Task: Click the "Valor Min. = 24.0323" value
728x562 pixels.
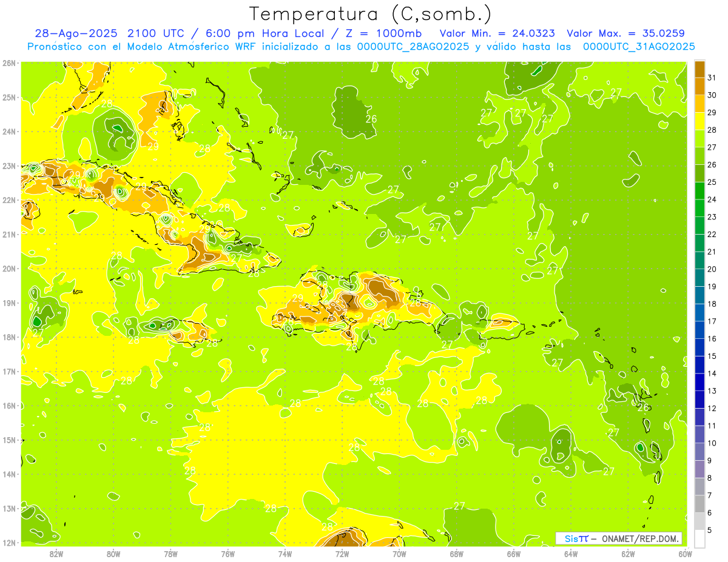Action: coord(497,34)
